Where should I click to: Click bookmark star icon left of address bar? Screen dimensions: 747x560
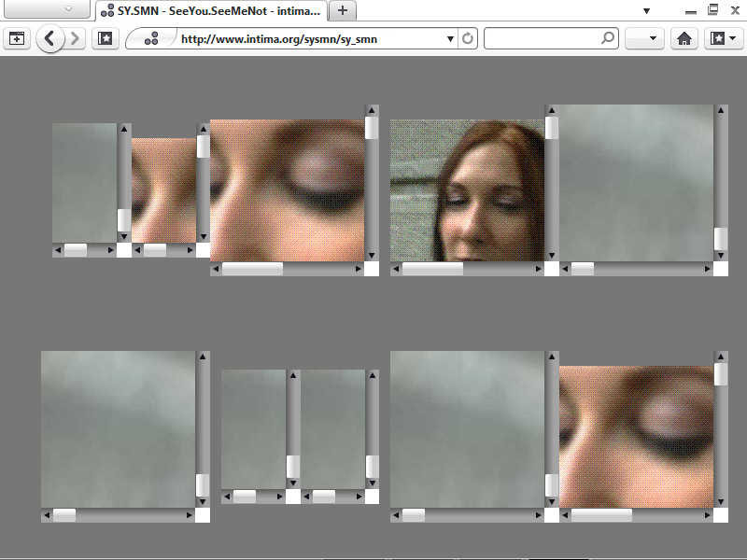(106, 39)
